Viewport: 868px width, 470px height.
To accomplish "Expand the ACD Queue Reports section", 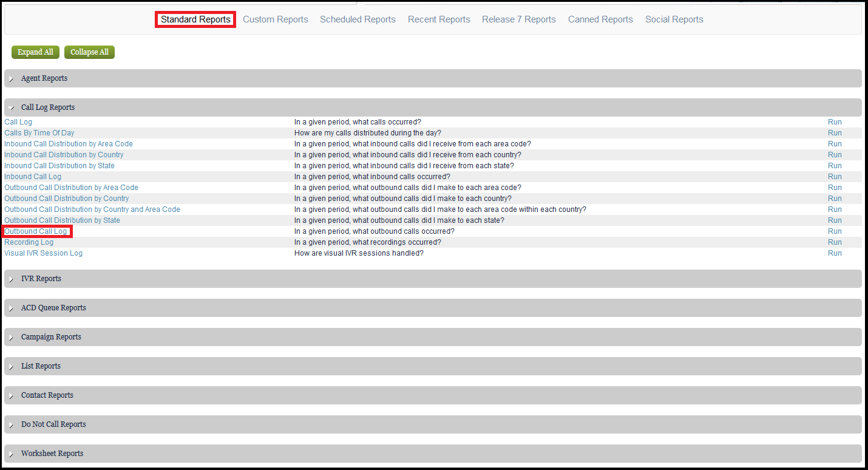I will [x=433, y=308].
